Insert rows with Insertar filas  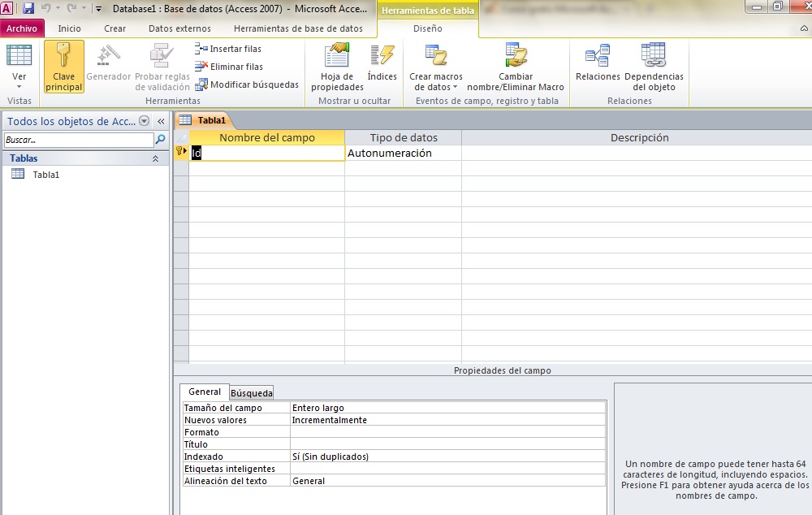(x=228, y=49)
